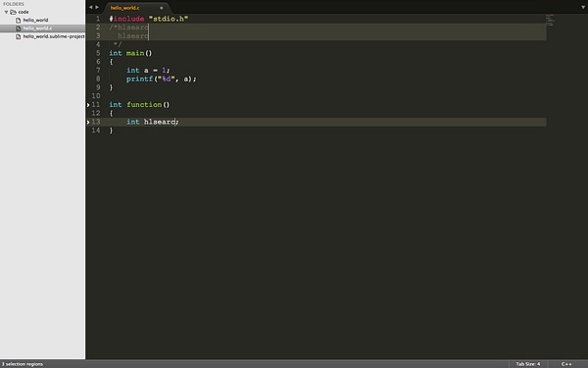588x368 pixels.
Task: Click the bookmark marker on line 13
Action: [x=88, y=122]
